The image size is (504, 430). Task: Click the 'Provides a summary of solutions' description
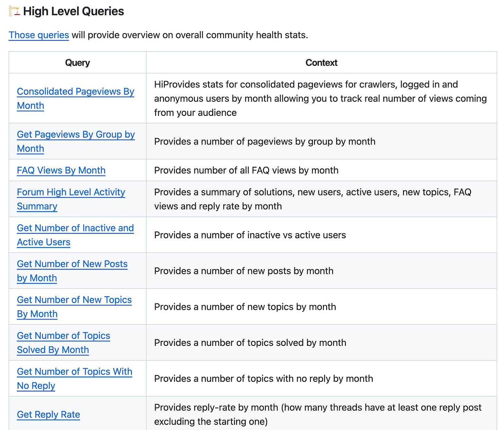point(313,199)
